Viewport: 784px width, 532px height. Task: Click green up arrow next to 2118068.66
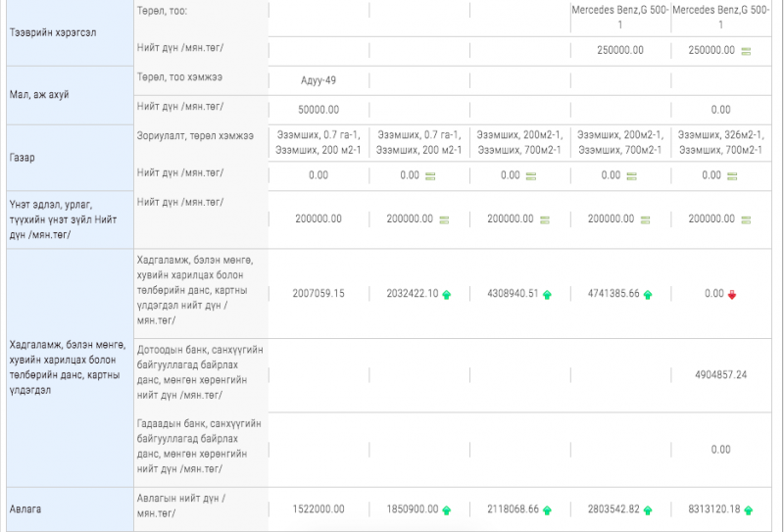(x=547, y=510)
